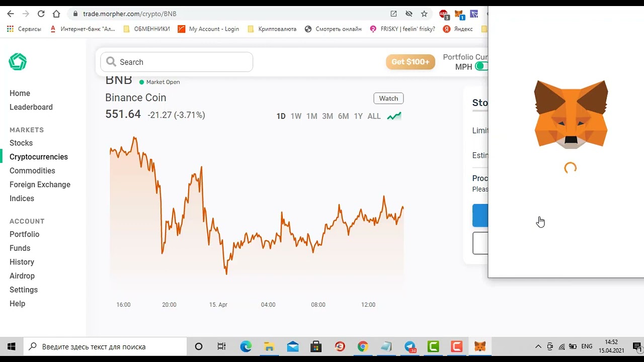
Task: Select the 6M chart range
Action: pos(344,116)
